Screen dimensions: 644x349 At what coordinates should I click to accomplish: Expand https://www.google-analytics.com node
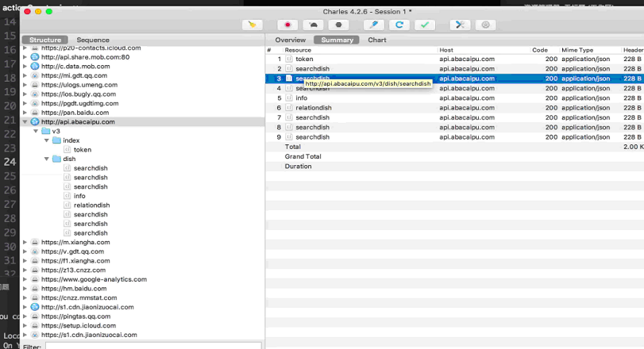click(x=25, y=279)
